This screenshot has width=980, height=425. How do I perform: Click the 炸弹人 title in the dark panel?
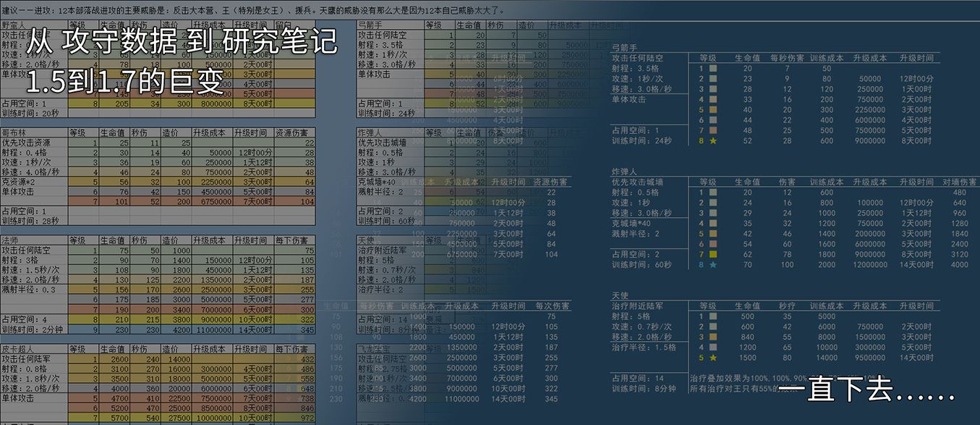pyautogui.click(x=625, y=172)
